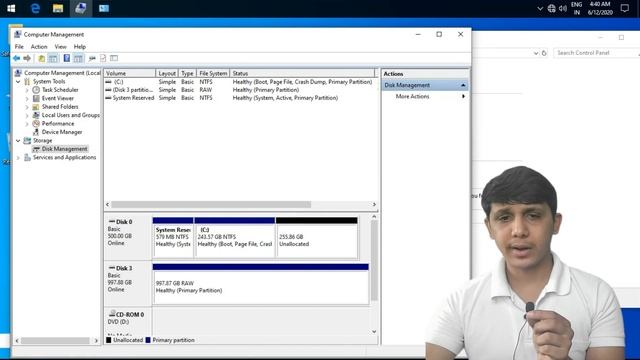The image size is (640, 360).
Task: Open File Explorer from taskbar
Action: click(x=58, y=8)
